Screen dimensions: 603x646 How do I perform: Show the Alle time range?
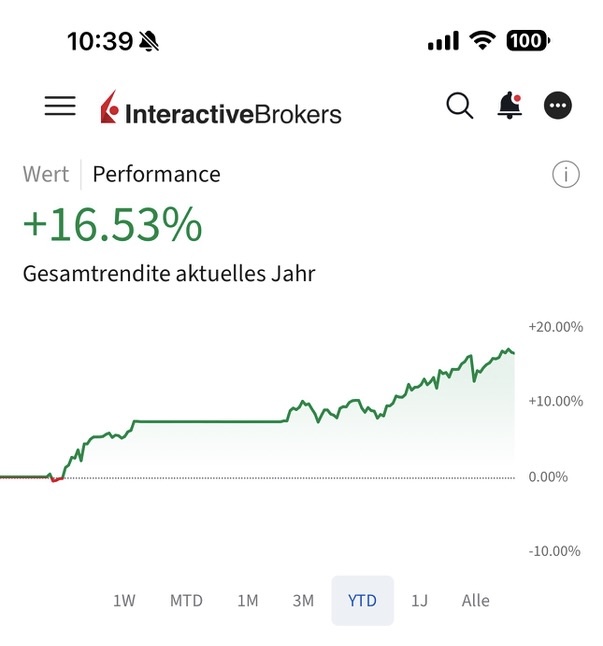(x=476, y=600)
